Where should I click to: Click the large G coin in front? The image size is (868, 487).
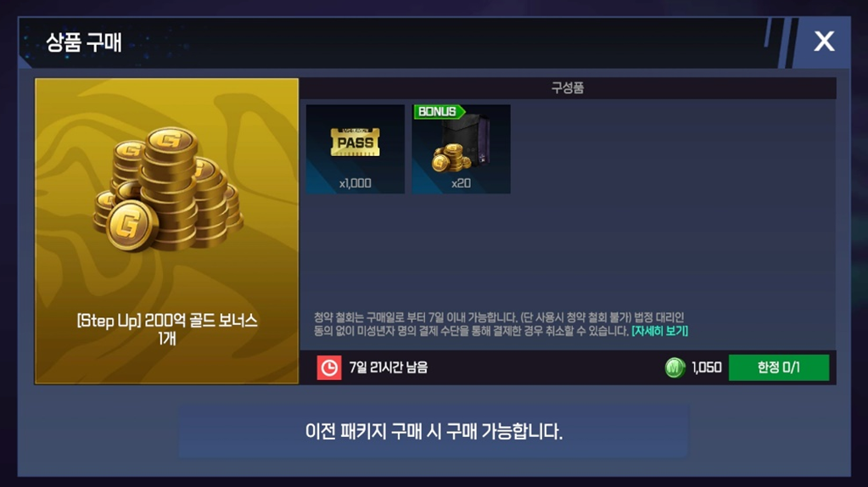tap(132, 226)
